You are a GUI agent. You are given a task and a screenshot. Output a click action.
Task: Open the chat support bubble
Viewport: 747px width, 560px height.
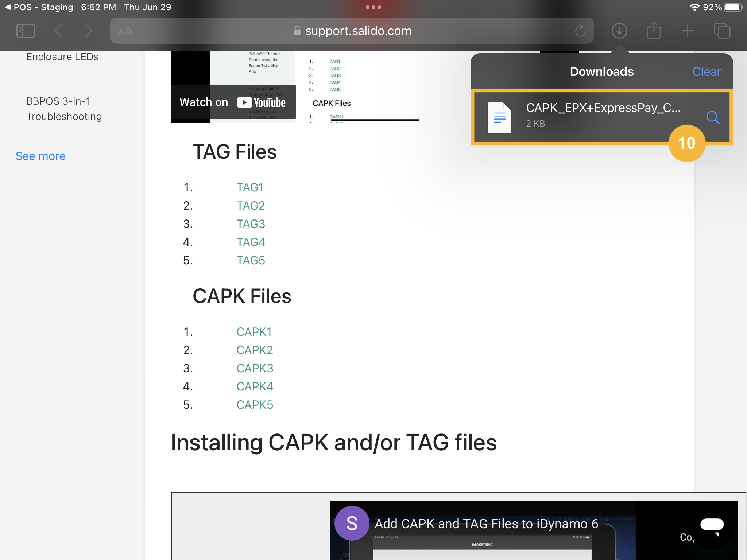tap(712, 526)
